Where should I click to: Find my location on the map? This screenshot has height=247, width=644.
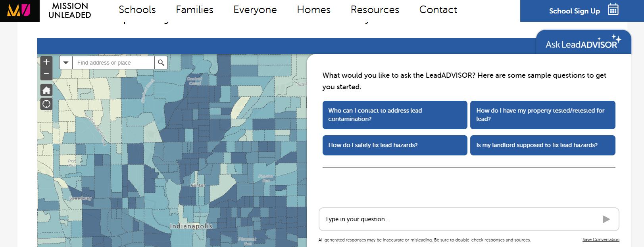click(46, 104)
